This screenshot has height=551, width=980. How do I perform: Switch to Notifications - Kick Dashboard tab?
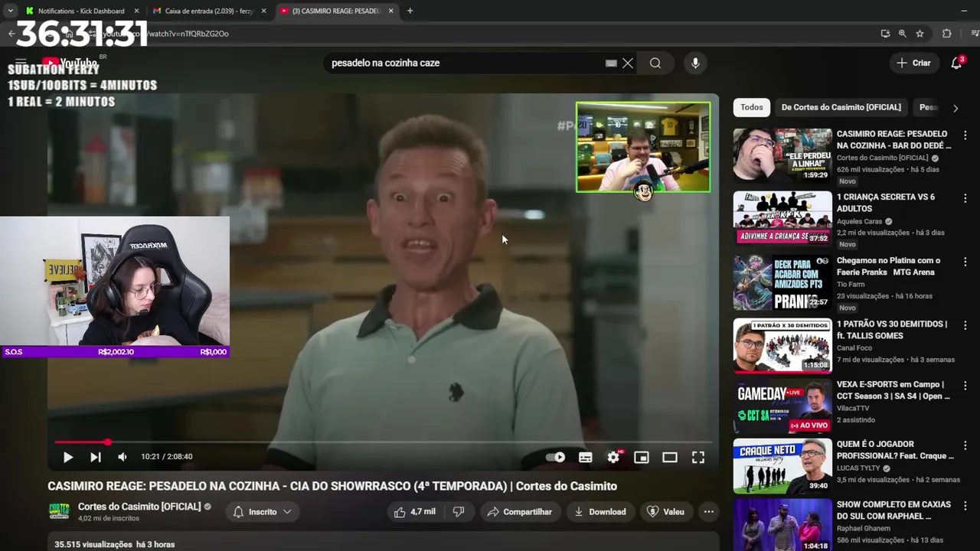click(80, 11)
